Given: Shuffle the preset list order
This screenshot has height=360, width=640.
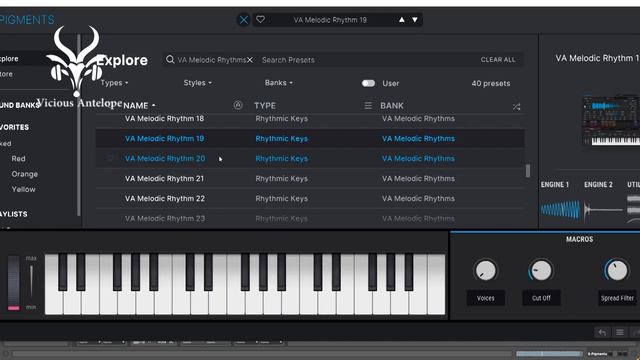Looking at the screenshot, I should click(x=516, y=107).
